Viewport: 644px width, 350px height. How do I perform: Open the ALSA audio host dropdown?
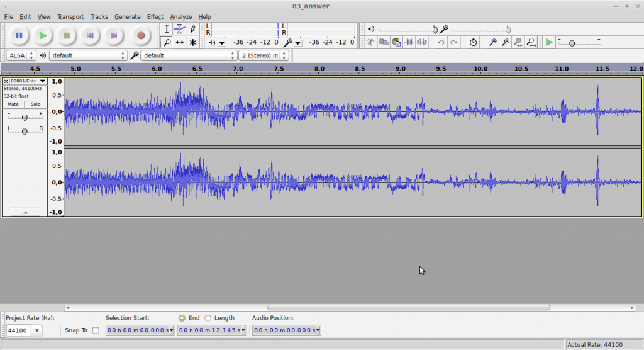click(19, 55)
